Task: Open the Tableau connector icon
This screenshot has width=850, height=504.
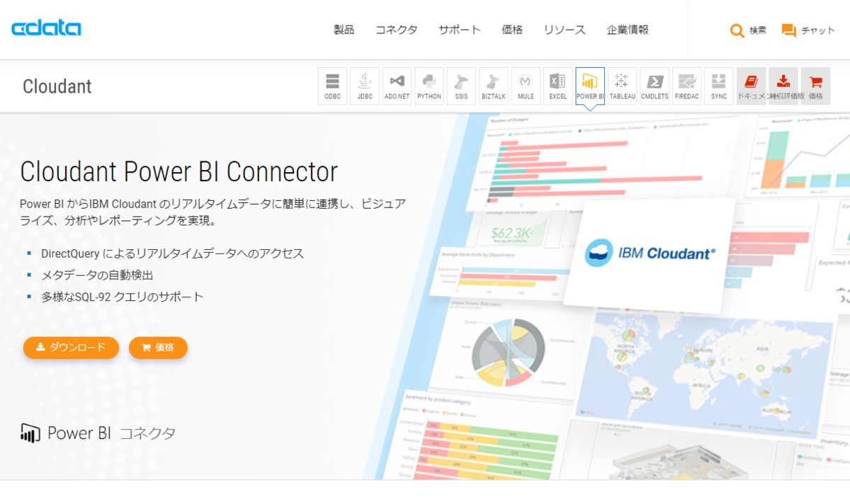Action: tap(623, 86)
